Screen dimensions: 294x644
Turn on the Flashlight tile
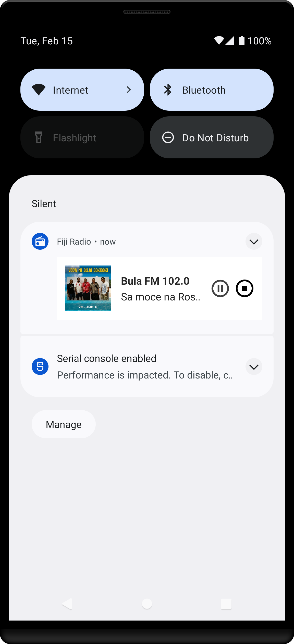[82, 137]
